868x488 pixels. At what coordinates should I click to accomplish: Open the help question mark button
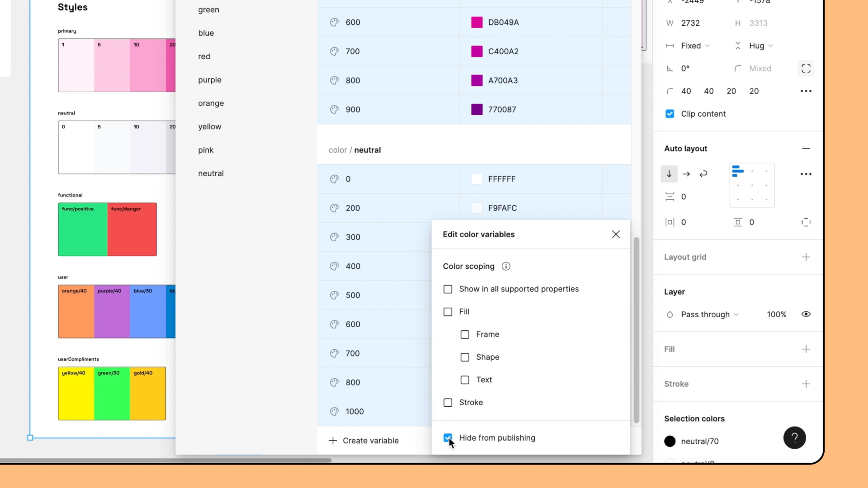794,438
